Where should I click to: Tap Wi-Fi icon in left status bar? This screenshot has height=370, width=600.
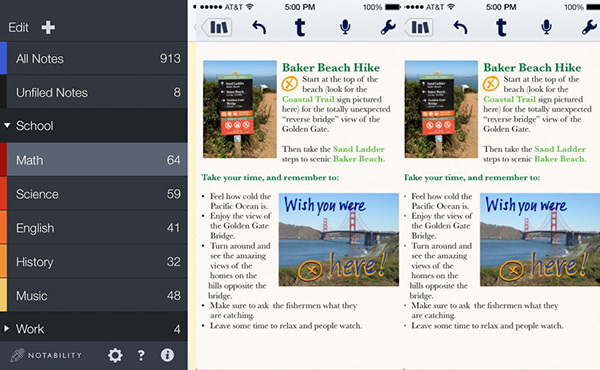(250, 7)
